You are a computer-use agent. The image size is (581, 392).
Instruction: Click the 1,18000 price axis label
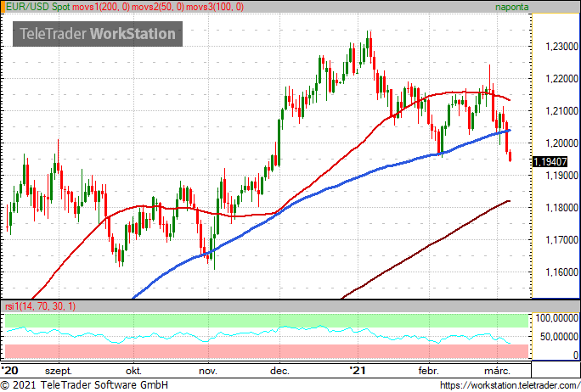tap(562, 208)
